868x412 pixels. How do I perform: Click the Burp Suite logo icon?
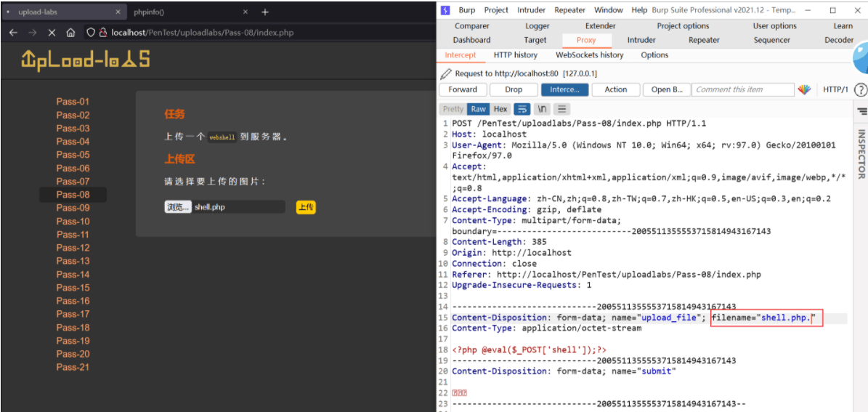(446, 10)
